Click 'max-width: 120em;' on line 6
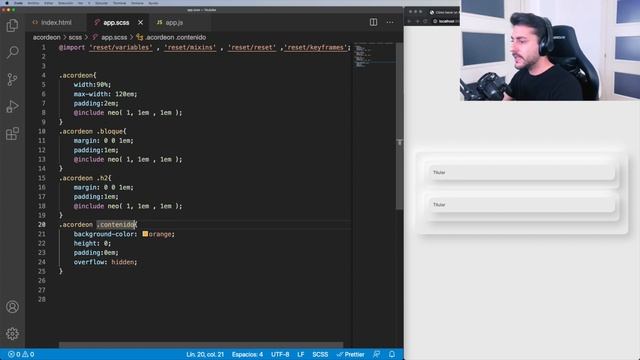The image size is (640, 360). click(x=105, y=94)
